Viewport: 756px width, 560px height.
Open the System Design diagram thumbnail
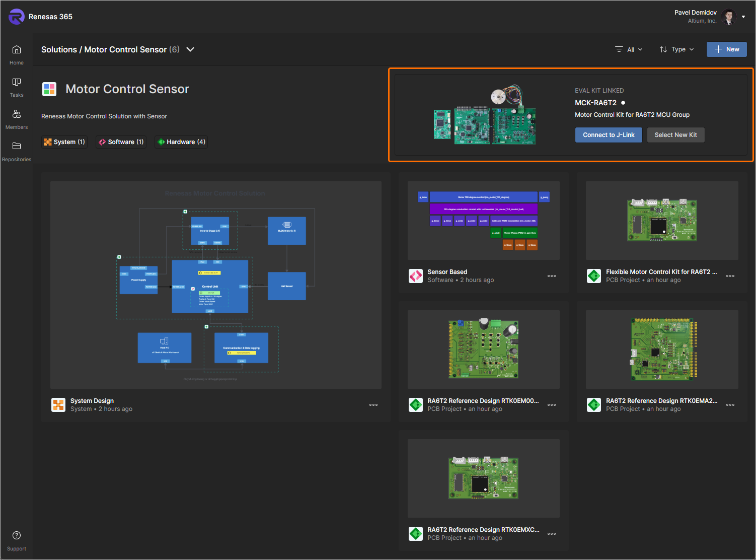click(216, 285)
